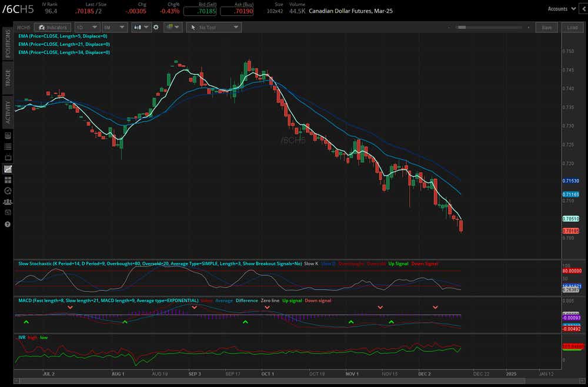Toggle the MACD Zero line display
Image resolution: width=588 pixels, height=387 pixels.
tap(269, 300)
